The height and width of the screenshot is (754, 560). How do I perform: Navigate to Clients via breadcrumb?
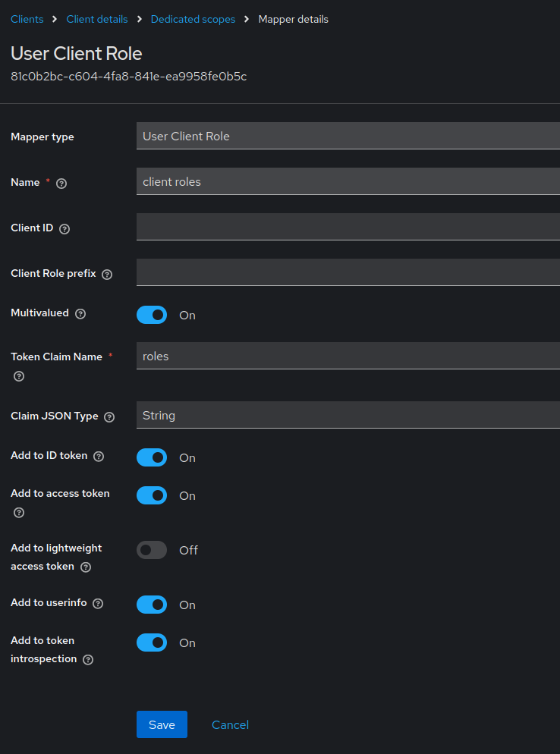[27, 19]
